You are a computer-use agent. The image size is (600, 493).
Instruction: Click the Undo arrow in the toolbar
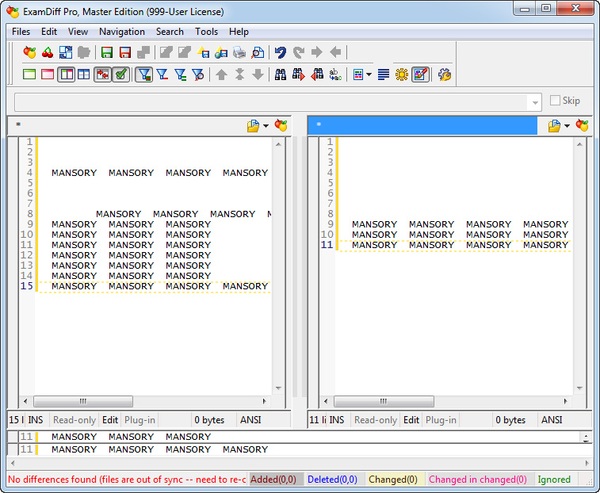tap(280, 52)
